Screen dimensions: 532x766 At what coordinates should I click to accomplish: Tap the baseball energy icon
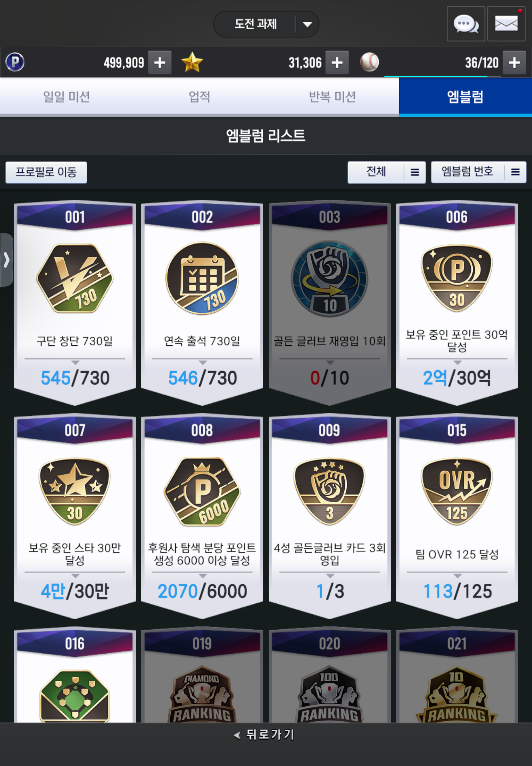pos(369,62)
